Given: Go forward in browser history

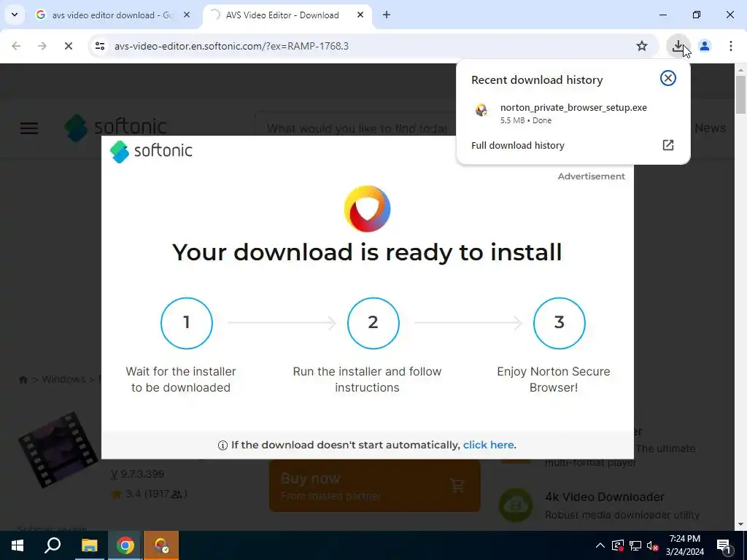Looking at the screenshot, I should pyautogui.click(x=42, y=46).
